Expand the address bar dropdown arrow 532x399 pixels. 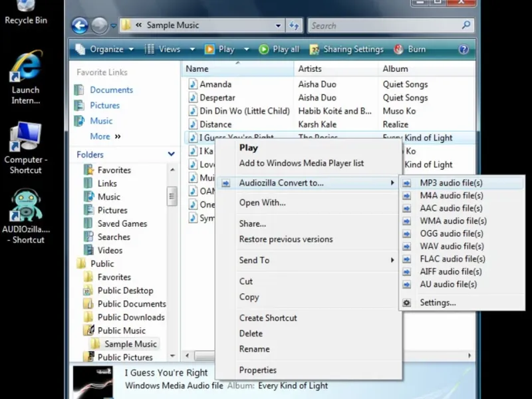(x=278, y=26)
